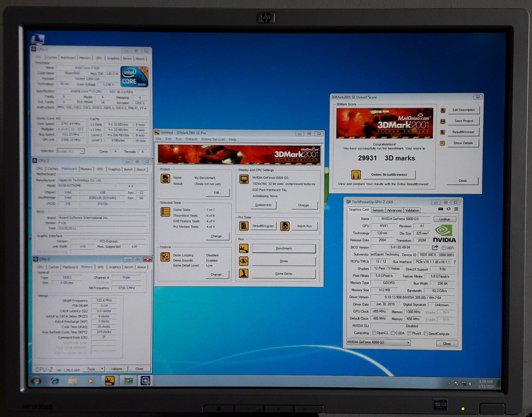Open the GPU-Z Advanced tab
532x417 pixels.
pos(394,210)
